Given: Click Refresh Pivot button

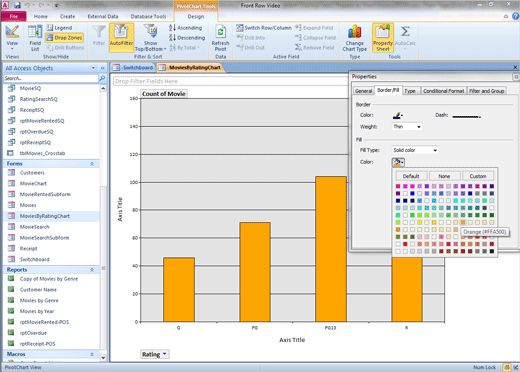Looking at the screenshot, I should click(220, 37).
